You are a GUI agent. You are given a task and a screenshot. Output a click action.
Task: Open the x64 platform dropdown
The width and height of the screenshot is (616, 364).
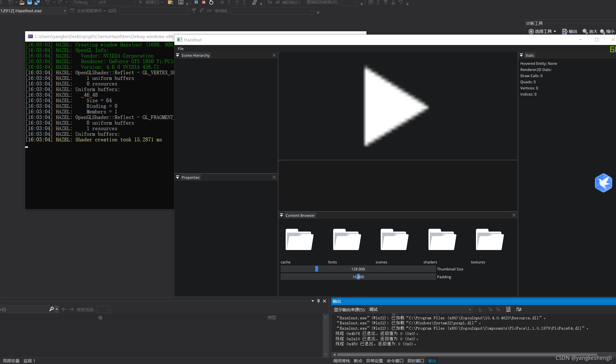[x=116, y=2]
